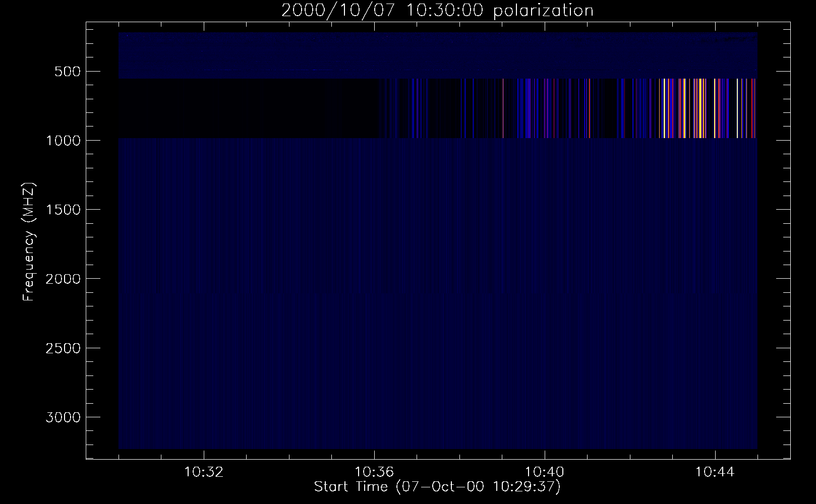Click the plot title "2000/10/07 10:30:00 polarization"
This screenshot has width=816, height=504.
(x=437, y=11)
